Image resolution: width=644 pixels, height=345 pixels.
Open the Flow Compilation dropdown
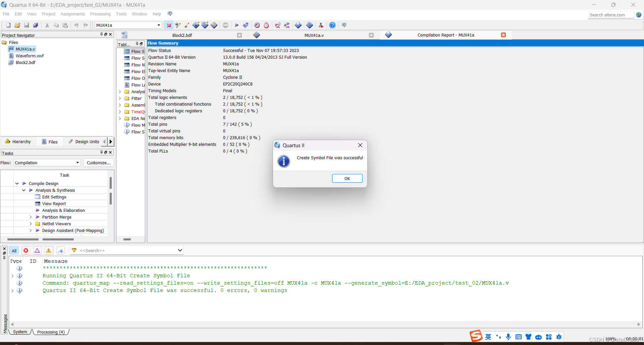pos(47,163)
